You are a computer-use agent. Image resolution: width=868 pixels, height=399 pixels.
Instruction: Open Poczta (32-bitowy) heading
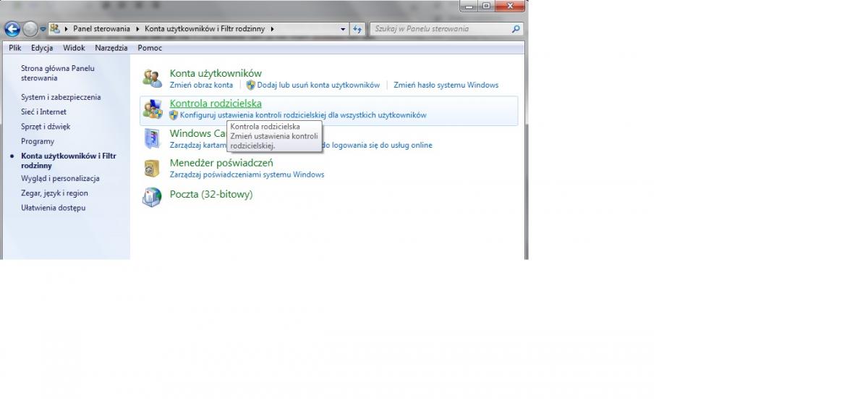pos(211,194)
